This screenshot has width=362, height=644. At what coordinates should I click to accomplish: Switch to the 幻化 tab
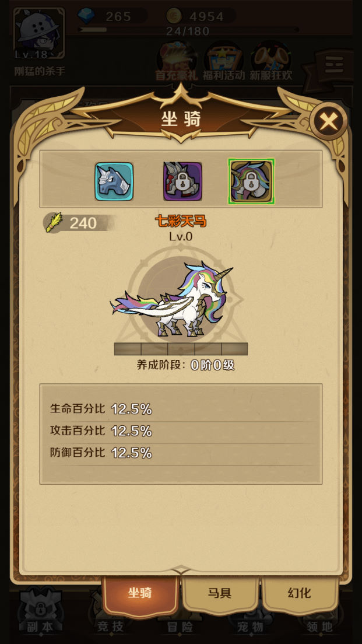[x=300, y=593]
